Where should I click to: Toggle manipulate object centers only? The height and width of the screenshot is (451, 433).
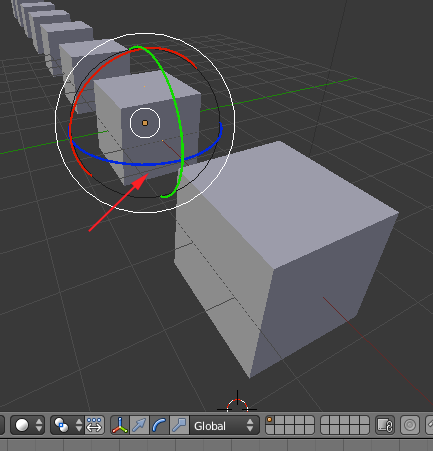[x=95, y=425]
